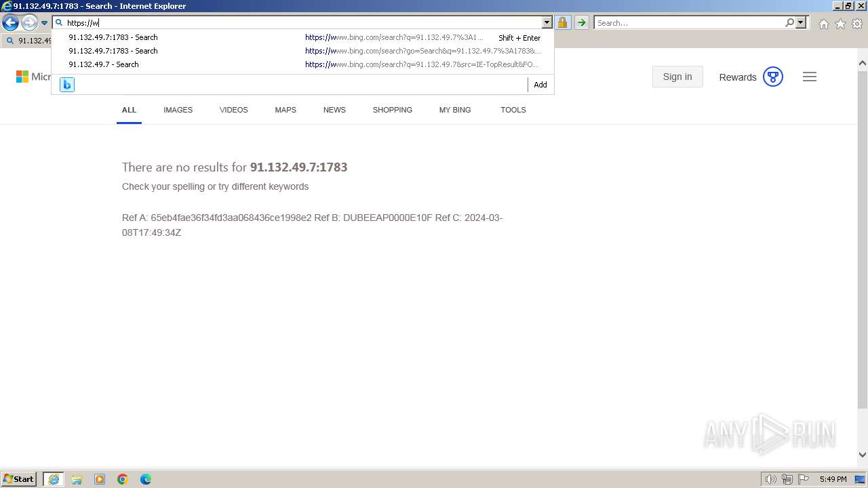Open the recent pages dropdown arrow
The width and height of the screenshot is (868, 488).
pyautogui.click(x=44, y=23)
